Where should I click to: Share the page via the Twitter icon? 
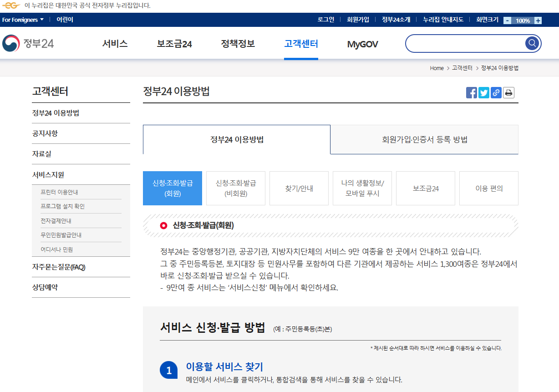483,92
